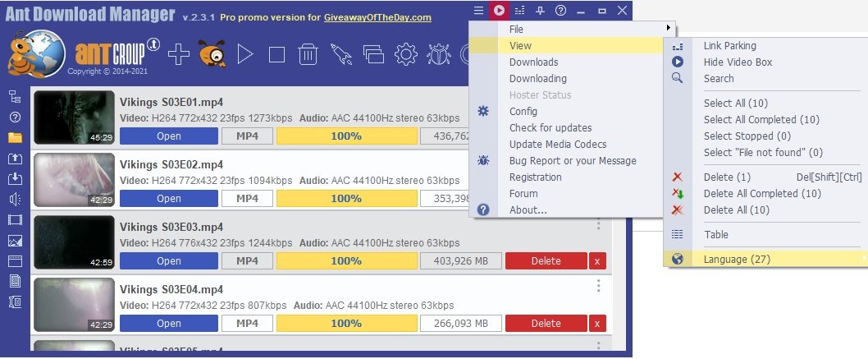Open GiveawayOfTheDay.com link
The image size is (868, 359).
pyautogui.click(x=377, y=17)
